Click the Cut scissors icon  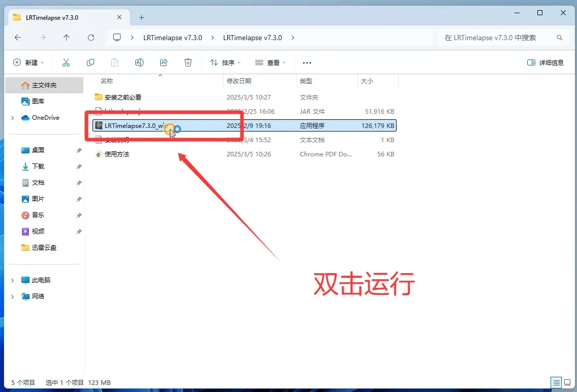tap(66, 62)
